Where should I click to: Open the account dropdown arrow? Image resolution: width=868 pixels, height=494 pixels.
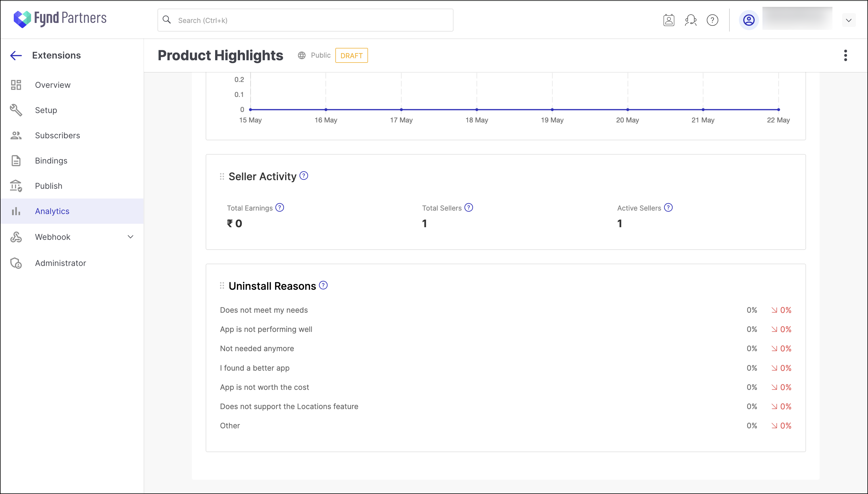click(x=848, y=20)
